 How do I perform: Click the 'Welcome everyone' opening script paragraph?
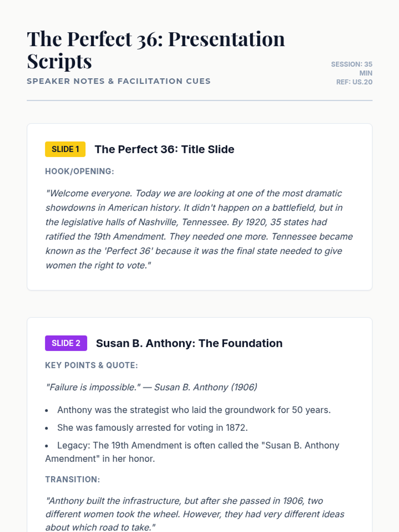199,229
